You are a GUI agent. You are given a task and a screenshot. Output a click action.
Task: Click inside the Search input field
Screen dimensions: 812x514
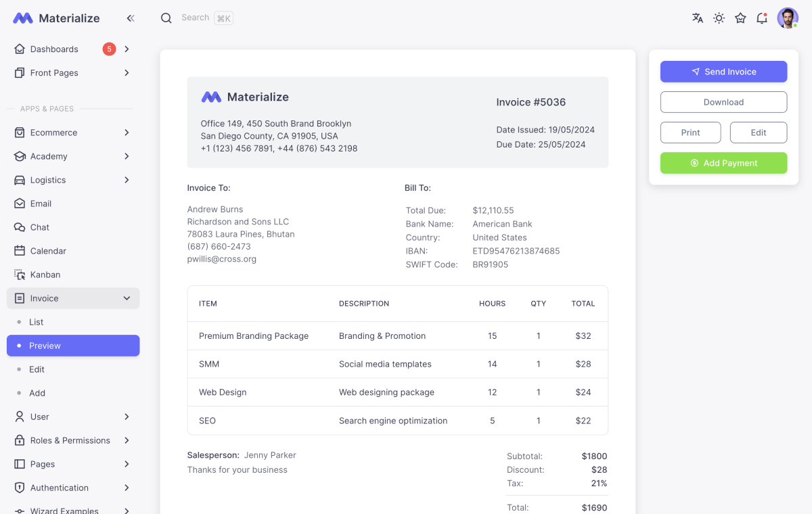pyautogui.click(x=196, y=18)
